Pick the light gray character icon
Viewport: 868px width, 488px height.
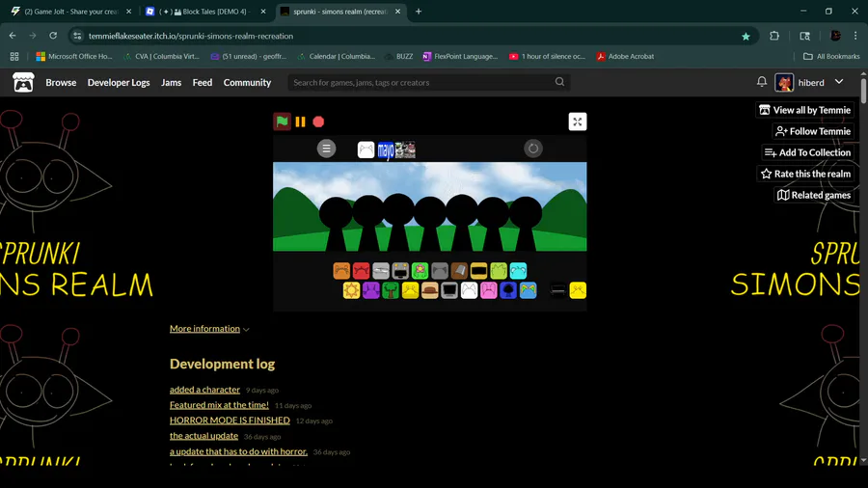(381, 271)
